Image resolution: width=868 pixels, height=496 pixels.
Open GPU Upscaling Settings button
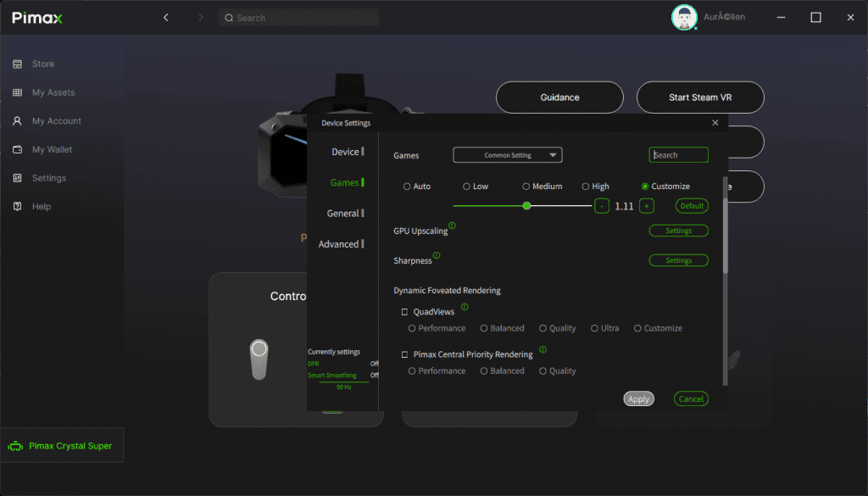click(679, 231)
